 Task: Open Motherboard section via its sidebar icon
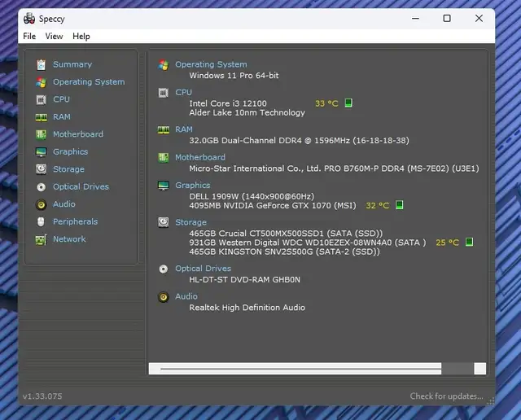coord(41,134)
